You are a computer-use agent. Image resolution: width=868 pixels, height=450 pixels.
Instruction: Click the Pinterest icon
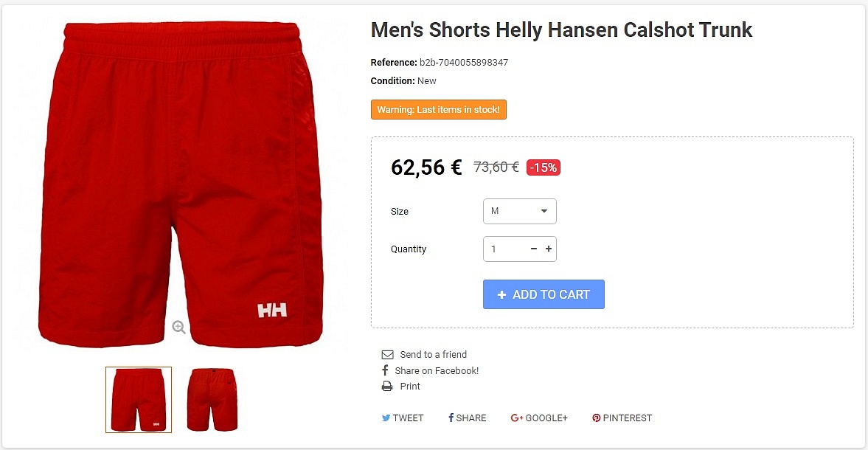click(596, 418)
